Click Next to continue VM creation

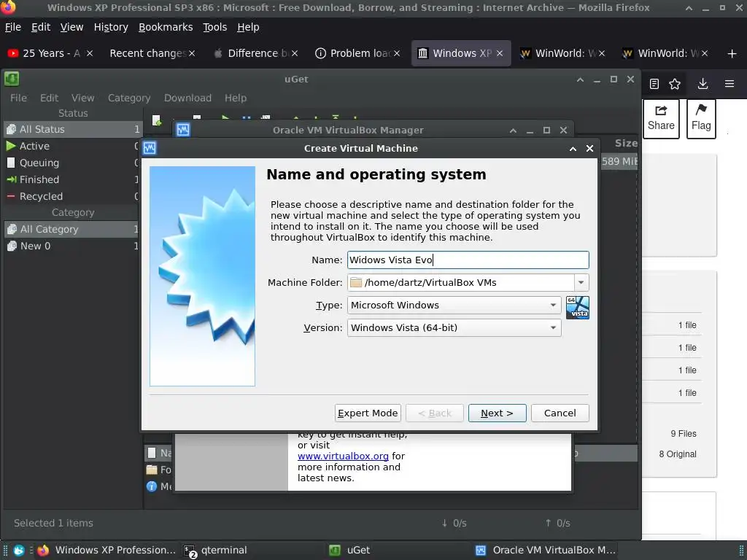(x=497, y=413)
